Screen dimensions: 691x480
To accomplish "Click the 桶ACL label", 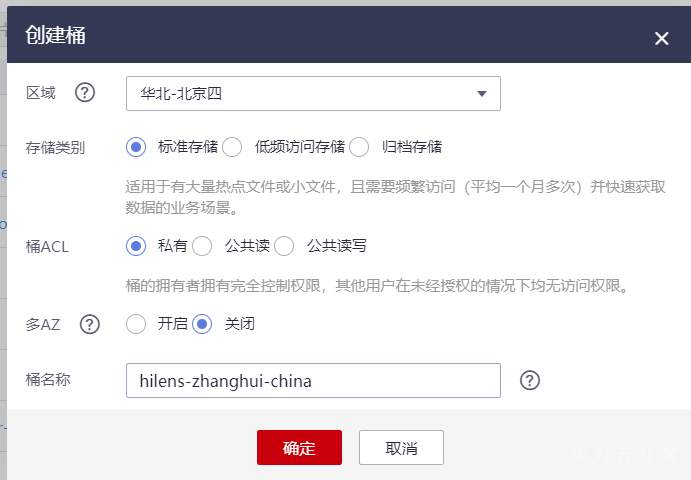I will 47,246.
